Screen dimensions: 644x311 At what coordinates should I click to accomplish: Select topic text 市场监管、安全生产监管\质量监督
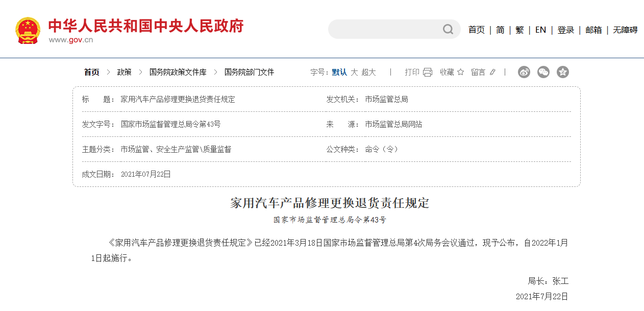point(176,149)
